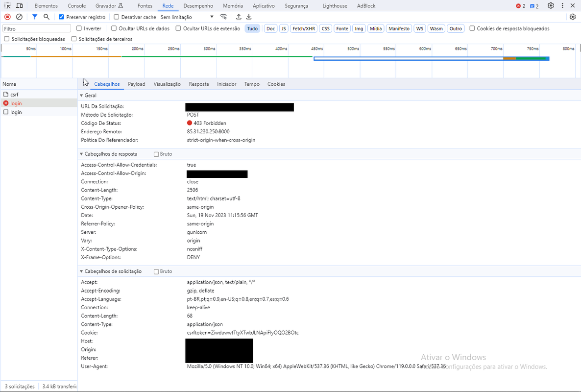Show the Visualização tab
The width and height of the screenshot is (581, 392).
point(167,84)
